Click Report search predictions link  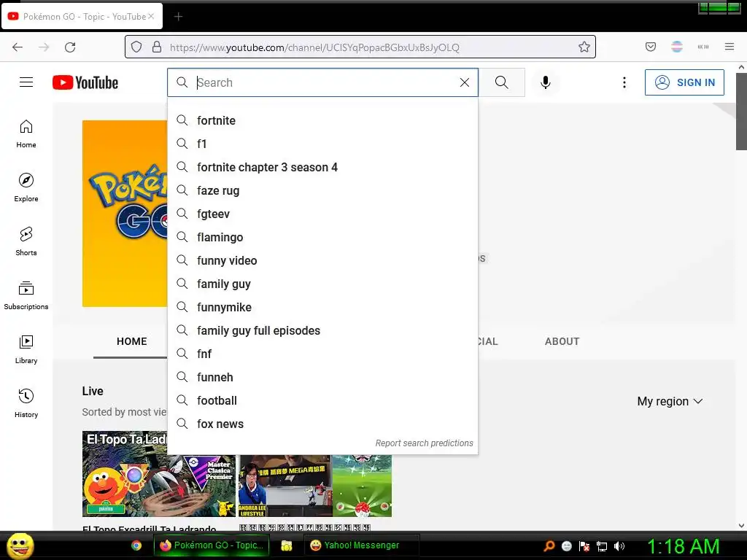(x=424, y=443)
